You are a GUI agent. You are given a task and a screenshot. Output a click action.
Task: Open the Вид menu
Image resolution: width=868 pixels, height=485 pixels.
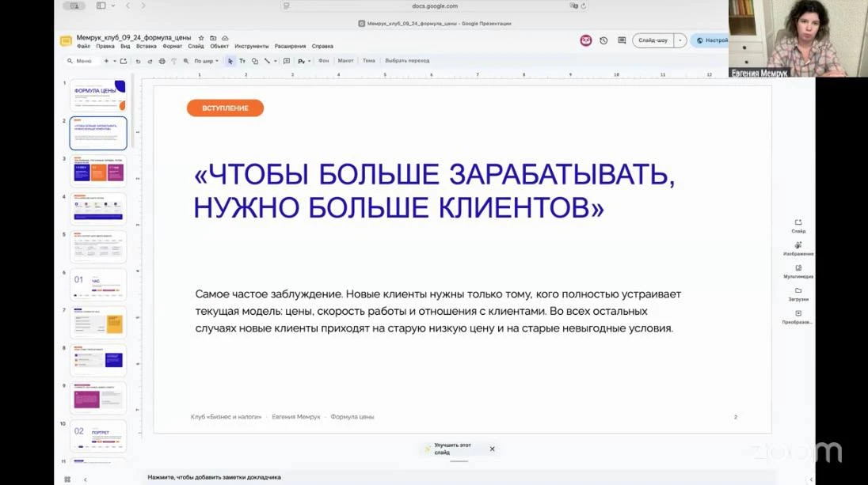click(x=125, y=47)
